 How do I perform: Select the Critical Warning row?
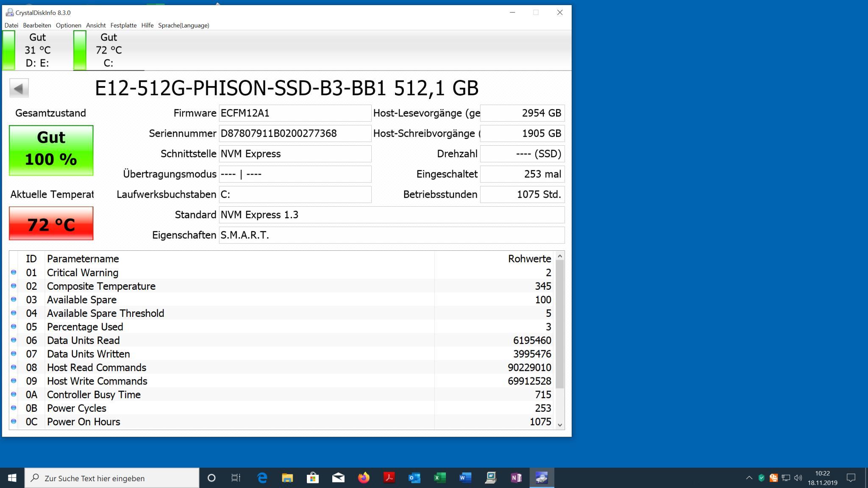pos(282,272)
